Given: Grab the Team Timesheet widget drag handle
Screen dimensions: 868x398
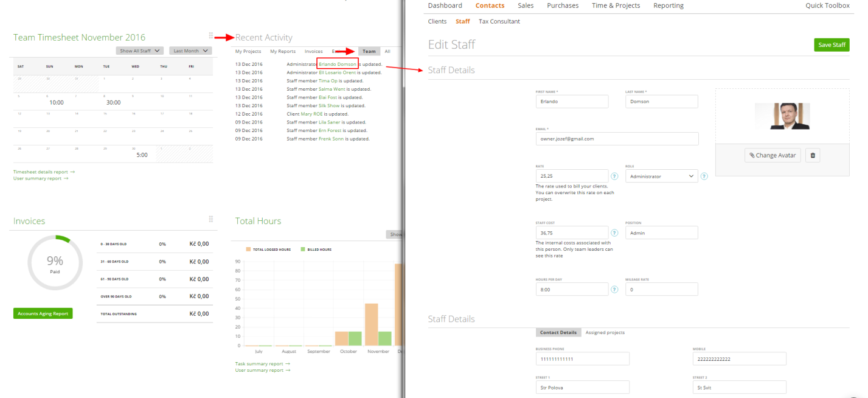Looking at the screenshot, I should (x=211, y=36).
